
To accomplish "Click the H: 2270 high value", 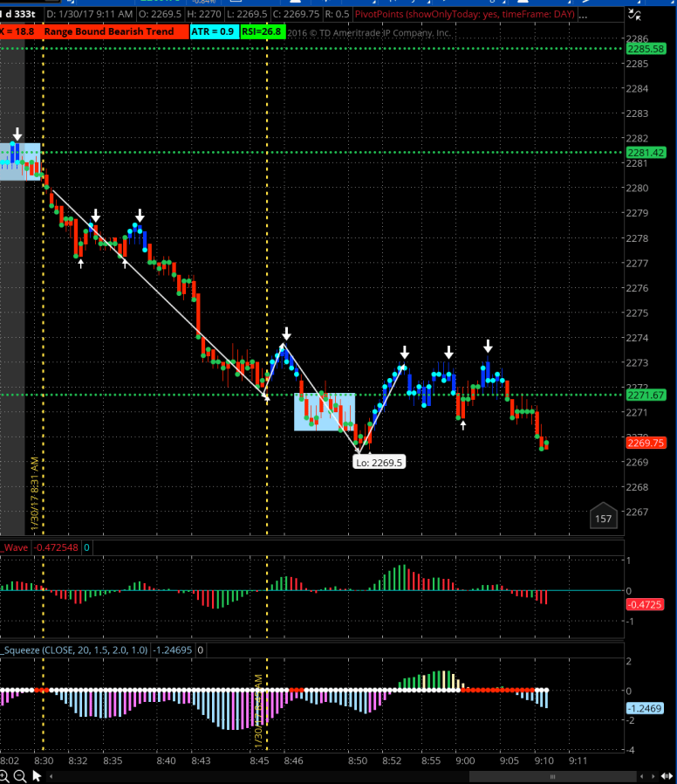I will tap(204, 14).
